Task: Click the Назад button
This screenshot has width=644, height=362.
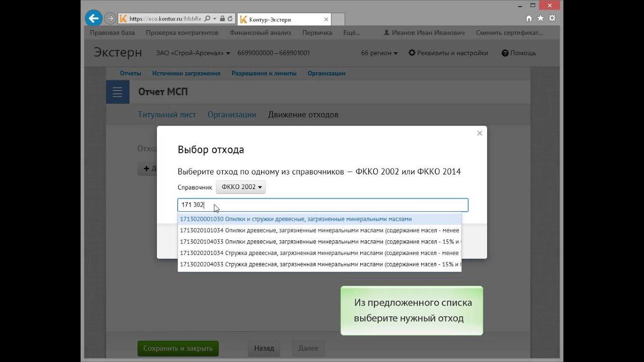Action: point(264,348)
